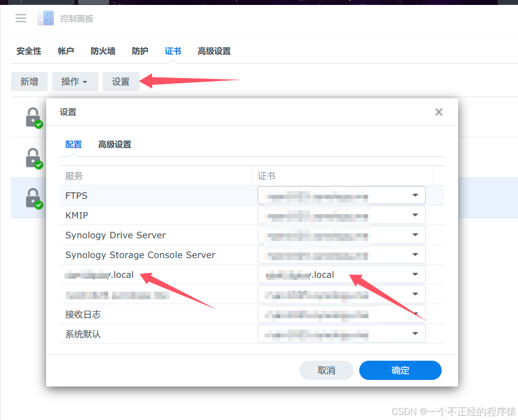Confirm with the 确定 button
518x420 pixels.
click(x=400, y=370)
